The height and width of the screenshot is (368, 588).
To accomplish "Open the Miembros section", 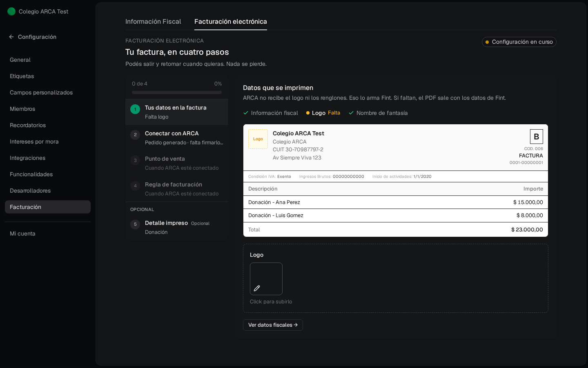I will (48, 109).
